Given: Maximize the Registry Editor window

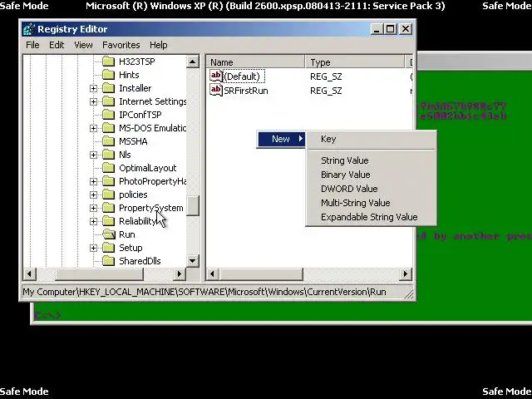Looking at the screenshot, I should coord(390,29).
